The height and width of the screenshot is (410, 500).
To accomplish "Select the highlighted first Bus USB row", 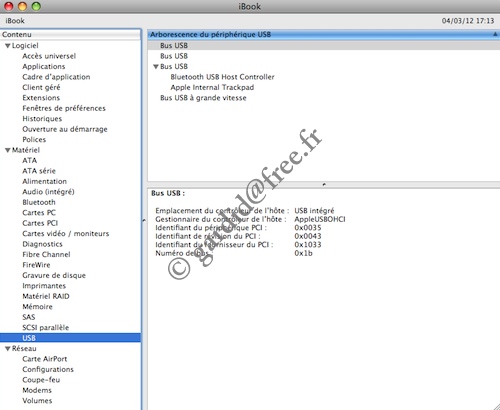I will point(323,46).
